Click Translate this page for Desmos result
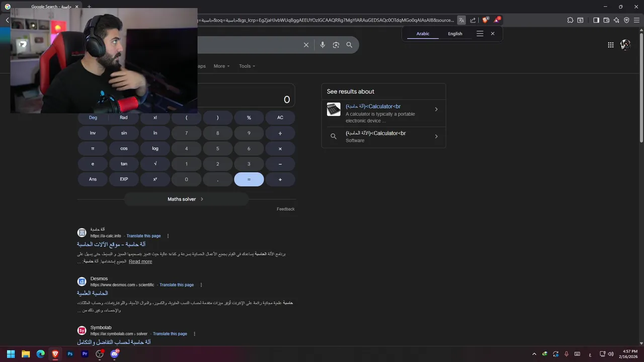 click(x=177, y=285)
